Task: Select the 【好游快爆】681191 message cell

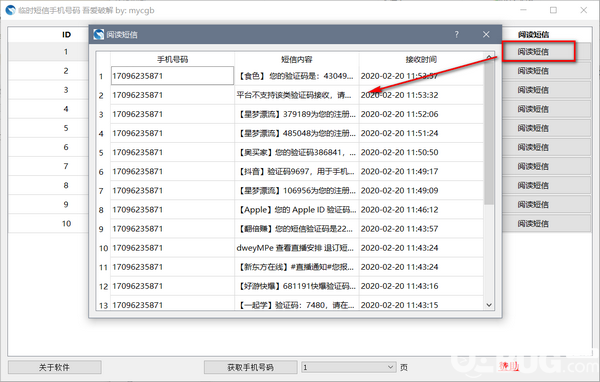Action: (297, 286)
